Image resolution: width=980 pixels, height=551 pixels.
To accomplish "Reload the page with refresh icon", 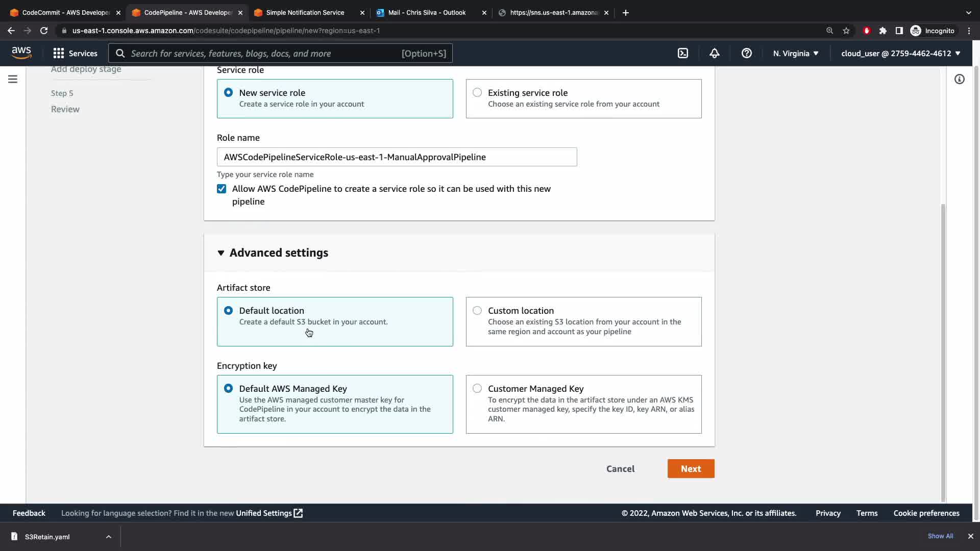I will coord(44,31).
